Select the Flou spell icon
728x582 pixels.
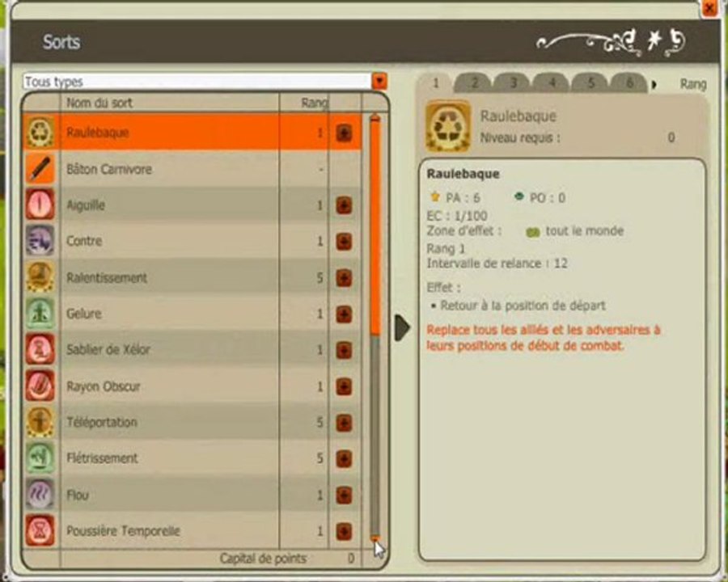tap(40, 494)
